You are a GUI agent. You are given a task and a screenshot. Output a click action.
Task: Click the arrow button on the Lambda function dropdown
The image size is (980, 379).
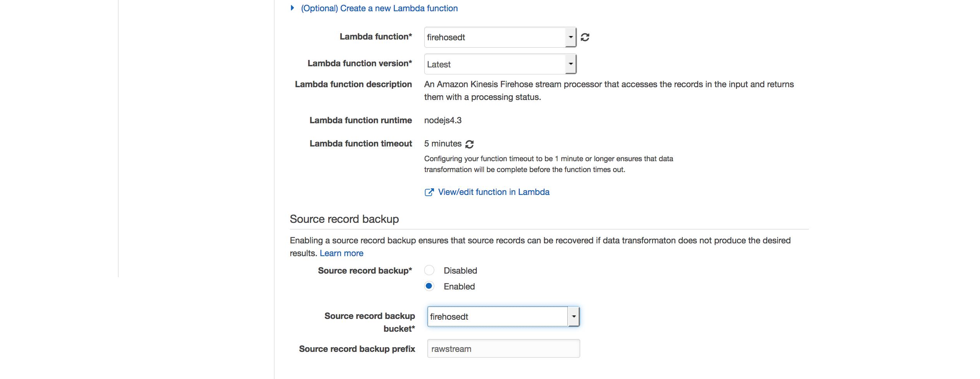tap(571, 37)
